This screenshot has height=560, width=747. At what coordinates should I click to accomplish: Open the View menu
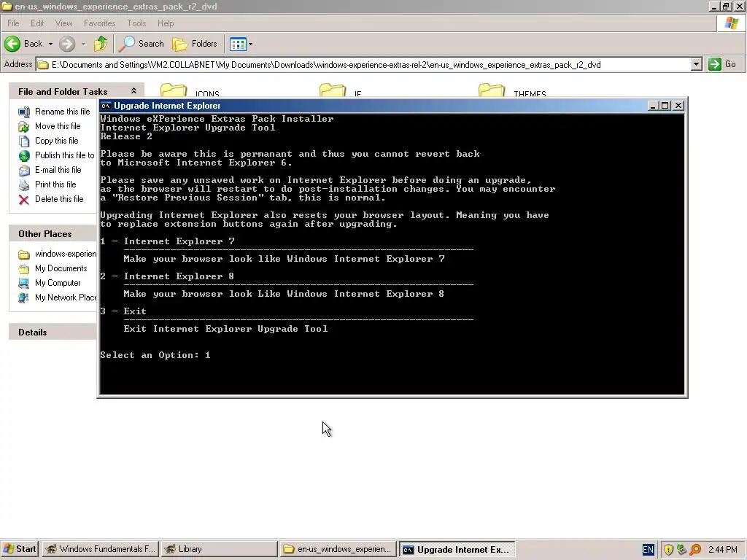pyautogui.click(x=64, y=23)
